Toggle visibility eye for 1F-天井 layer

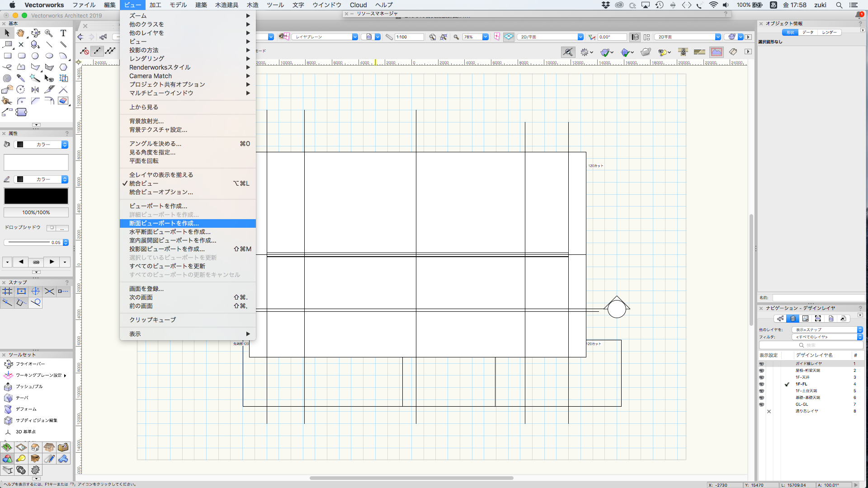[x=761, y=377]
